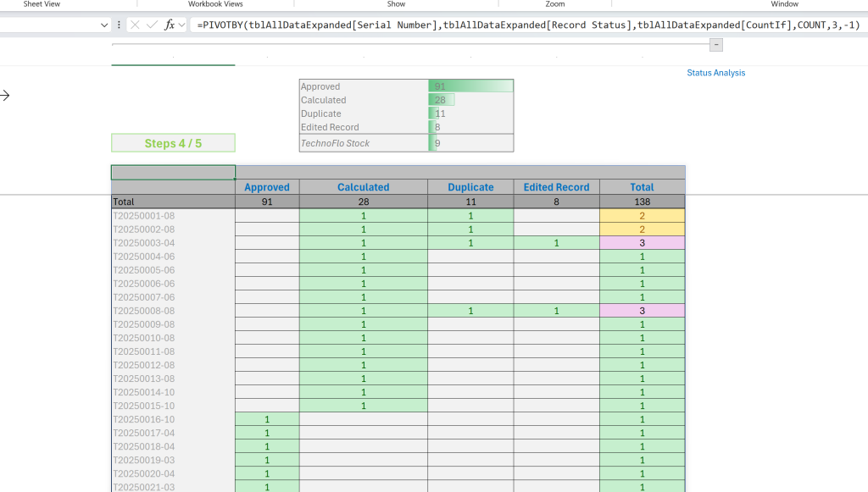Select serial number T20250011-08
This screenshot has height=492, width=868.
(173, 351)
